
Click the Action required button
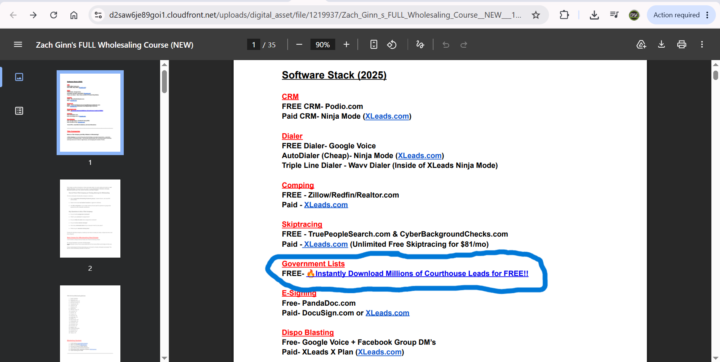[x=681, y=15]
